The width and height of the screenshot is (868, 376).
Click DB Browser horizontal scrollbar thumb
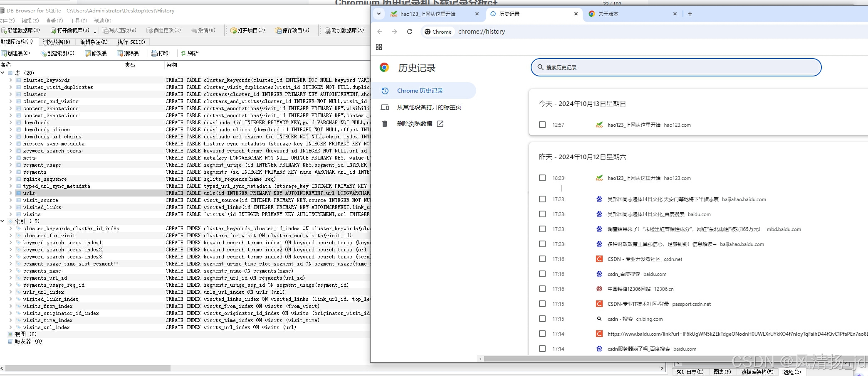pos(88,368)
